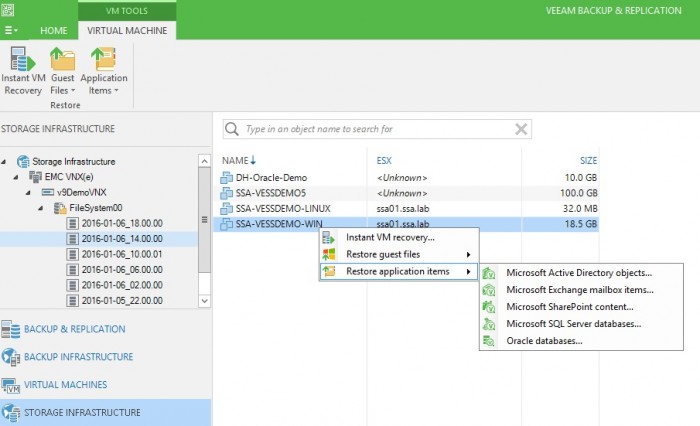Open the BACKUP INFRASTRUCTURE view
Viewport: 700px width, 426px height.
click(79, 357)
